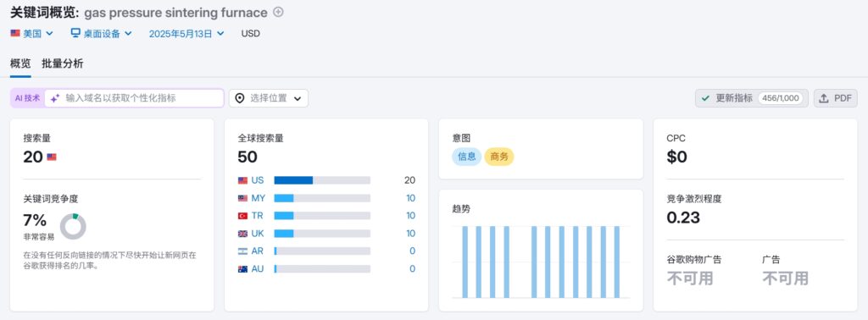868x320 pixels.
Task: Expand the 选择位置 location selector
Action: coord(269,98)
